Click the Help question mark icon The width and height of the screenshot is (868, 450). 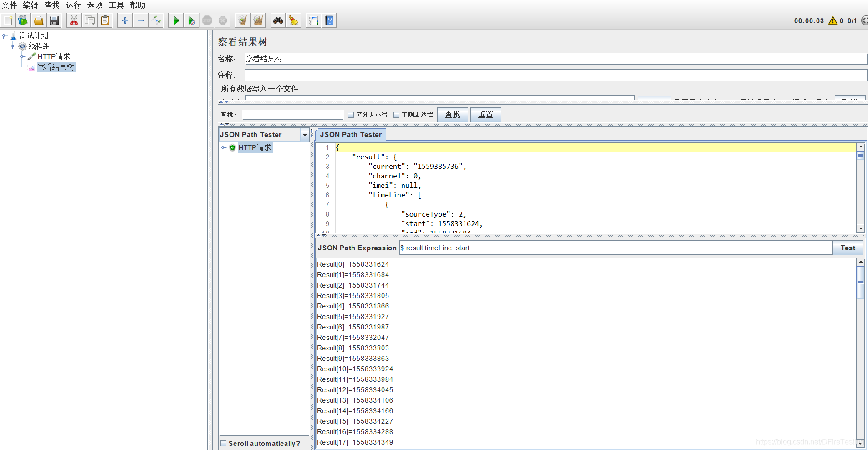tap(329, 20)
